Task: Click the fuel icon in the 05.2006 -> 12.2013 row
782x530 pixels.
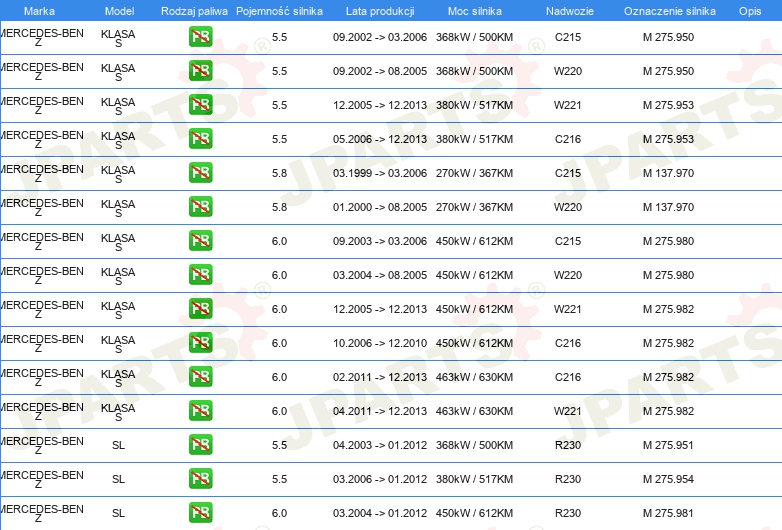Action: coord(200,139)
